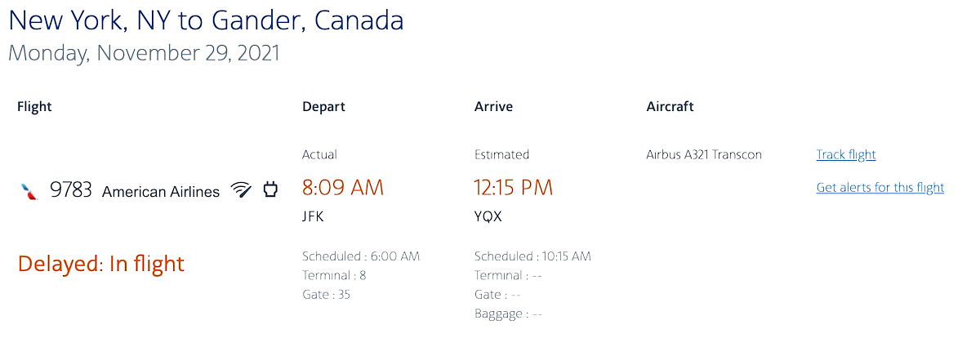Click the Monday, November 29, 2021 date

144,53
